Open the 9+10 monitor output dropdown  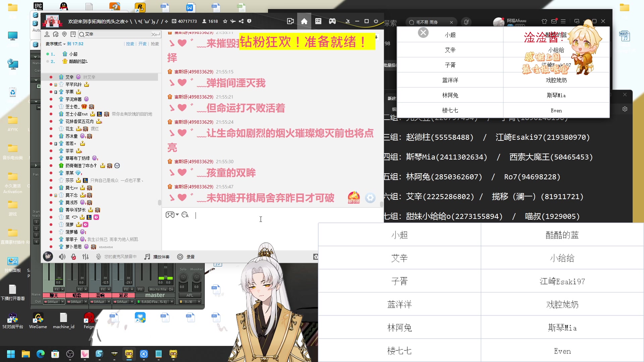[x=199, y=302]
